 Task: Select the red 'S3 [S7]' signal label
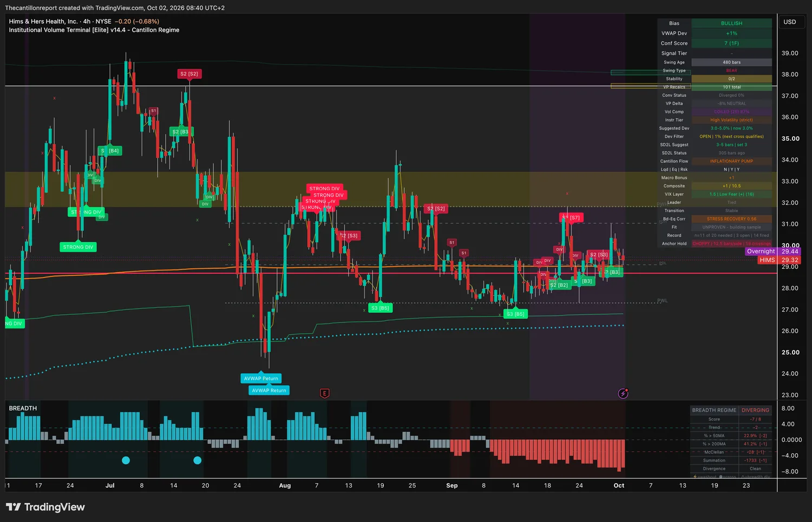pyautogui.click(x=571, y=217)
